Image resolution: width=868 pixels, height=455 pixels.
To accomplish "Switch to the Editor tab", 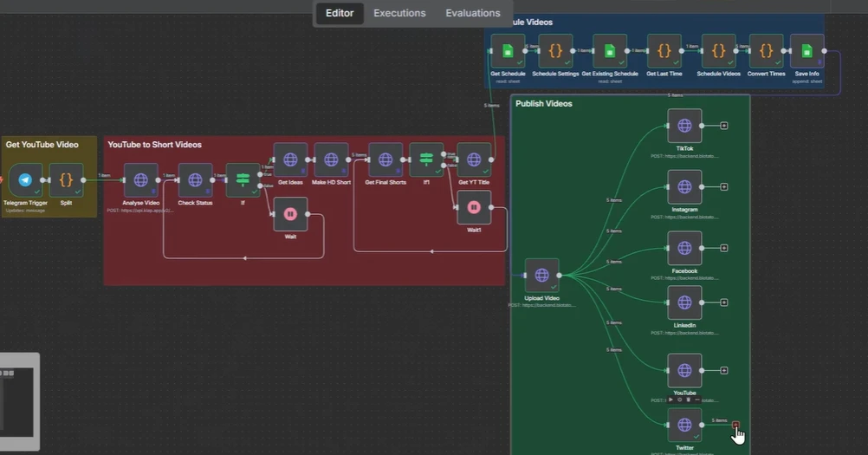I will click(x=340, y=13).
